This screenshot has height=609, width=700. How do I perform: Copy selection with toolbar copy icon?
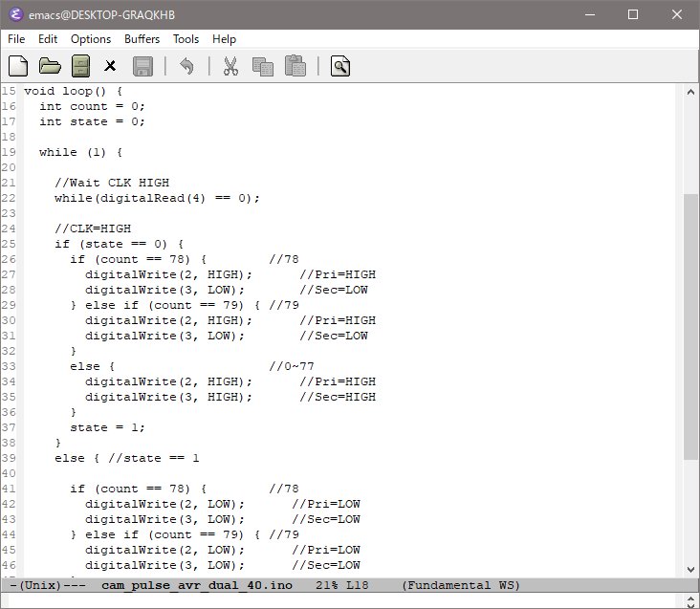263,67
